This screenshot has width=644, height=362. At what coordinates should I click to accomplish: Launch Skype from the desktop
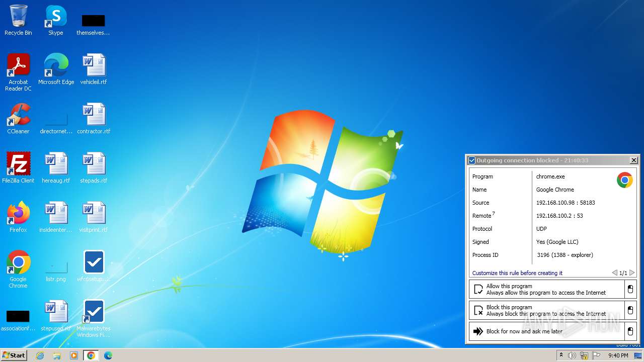(56, 20)
